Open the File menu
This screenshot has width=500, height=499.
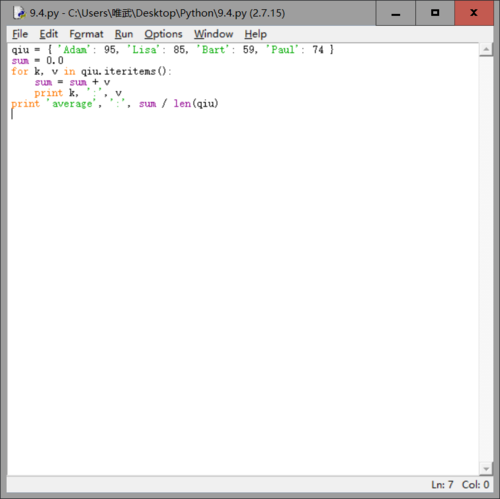[20, 34]
